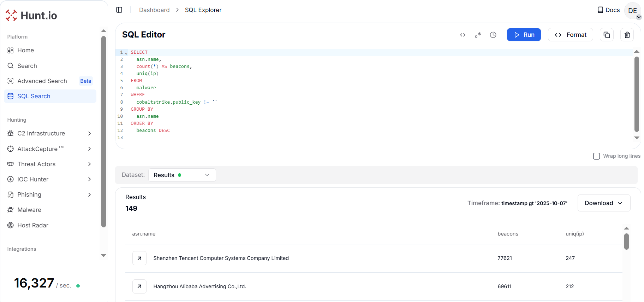Run the SQL query
This screenshot has height=302, width=644.
[524, 35]
